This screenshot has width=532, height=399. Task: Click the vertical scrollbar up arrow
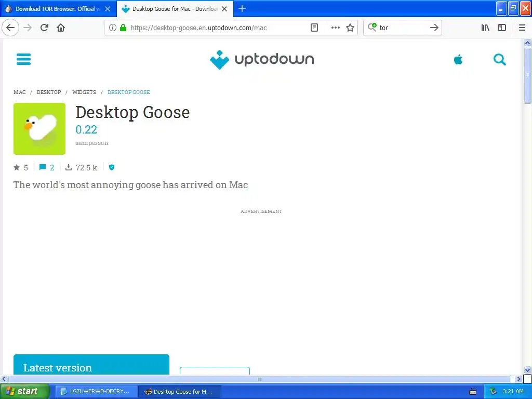pos(527,43)
